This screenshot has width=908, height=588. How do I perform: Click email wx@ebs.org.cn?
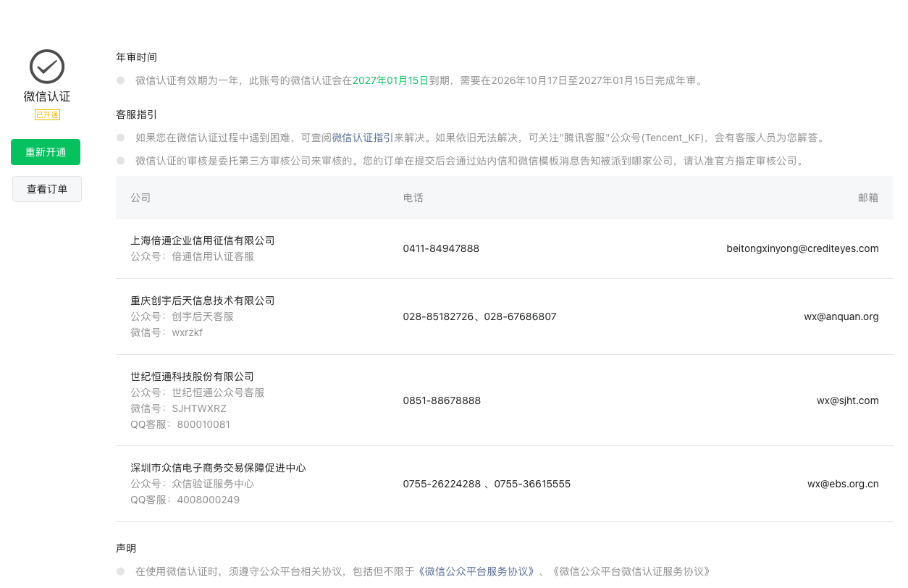click(x=843, y=484)
